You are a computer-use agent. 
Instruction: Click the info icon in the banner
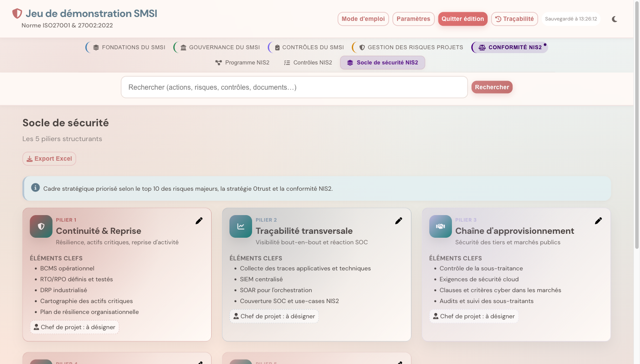point(36,188)
